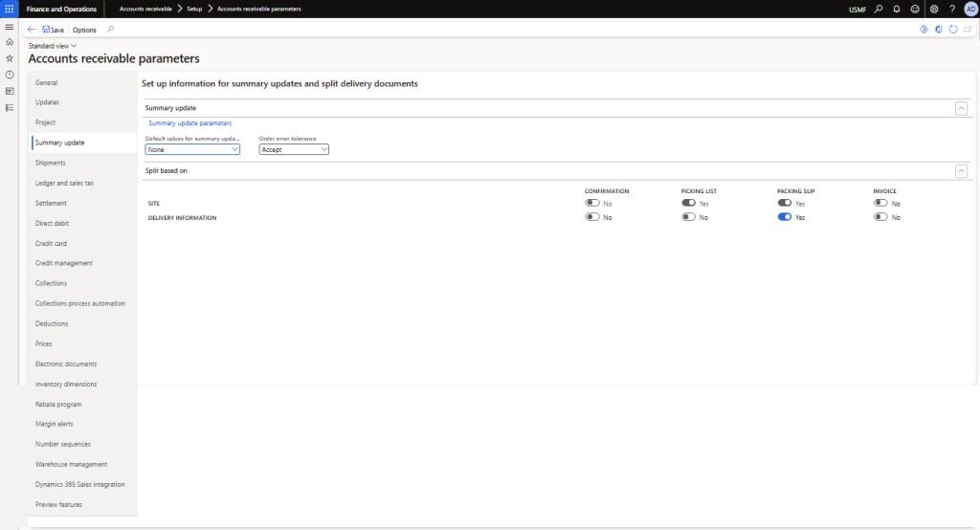Collapse the Split based on section
This screenshot has height=530, width=980.
pyautogui.click(x=961, y=170)
